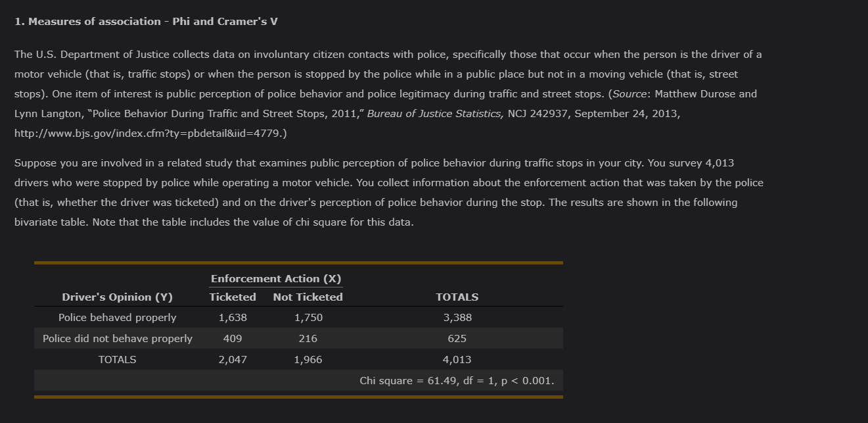
Task: Click the TOTALS column header
Action: pyautogui.click(x=457, y=297)
